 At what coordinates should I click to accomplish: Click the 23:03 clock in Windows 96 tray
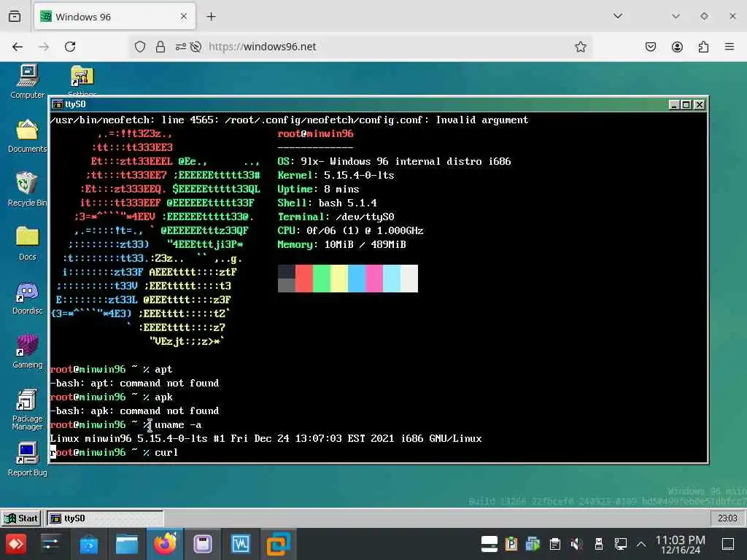727,518
